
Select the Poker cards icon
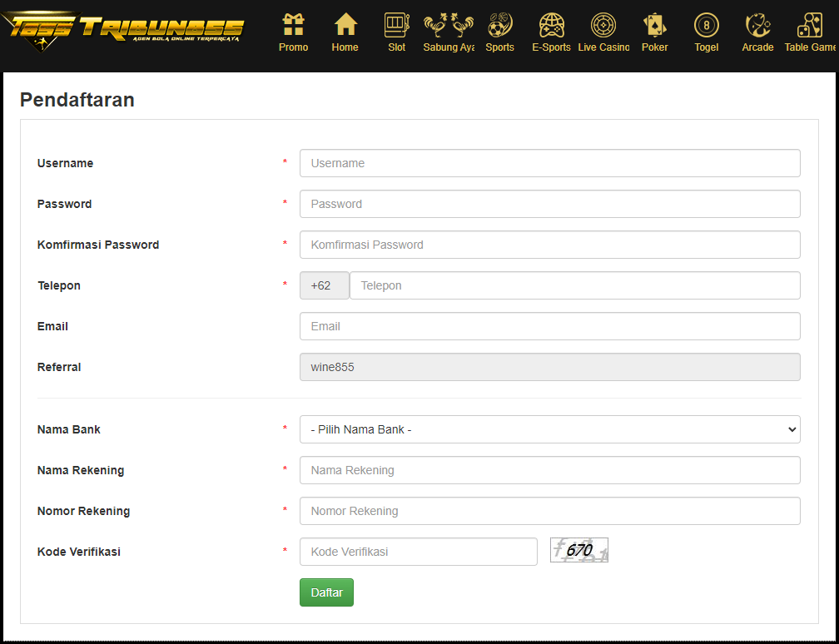click(654, 25)
